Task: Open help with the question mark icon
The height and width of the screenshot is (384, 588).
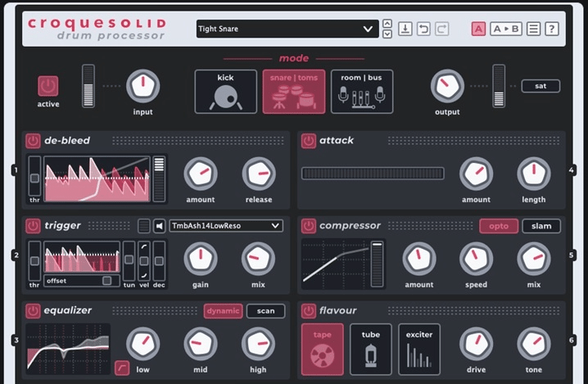Action: point(552,29)
